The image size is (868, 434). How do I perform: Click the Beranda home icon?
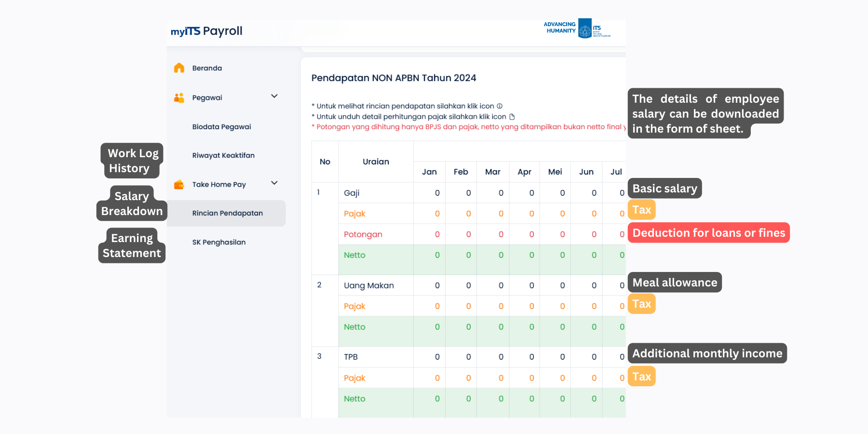(x=179, y=68)
